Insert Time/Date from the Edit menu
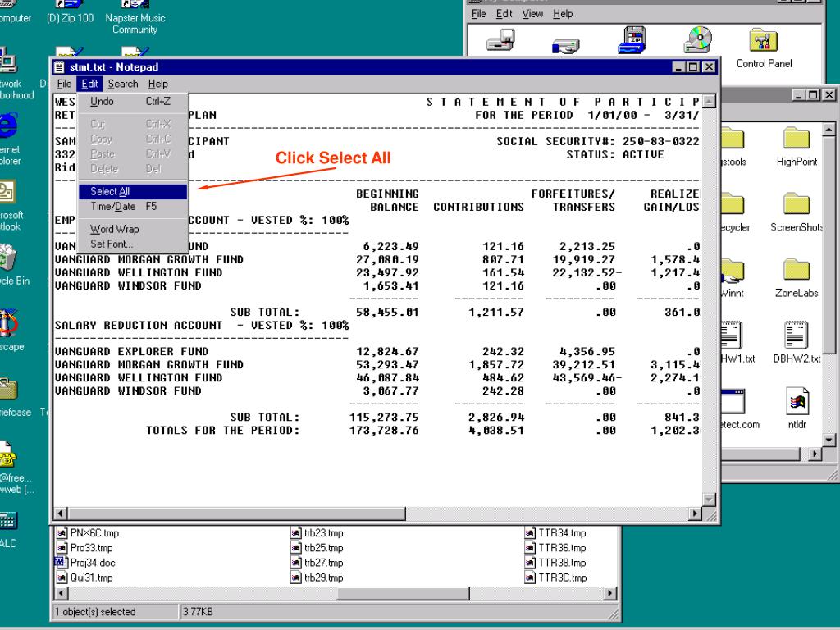Viewport: 840px width, 630px height. (x=112, y=207)
